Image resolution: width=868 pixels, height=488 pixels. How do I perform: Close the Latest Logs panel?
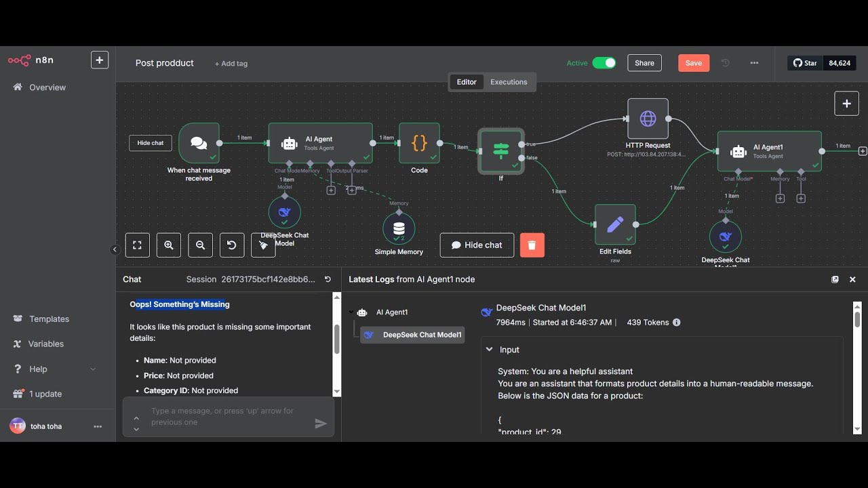852,279
